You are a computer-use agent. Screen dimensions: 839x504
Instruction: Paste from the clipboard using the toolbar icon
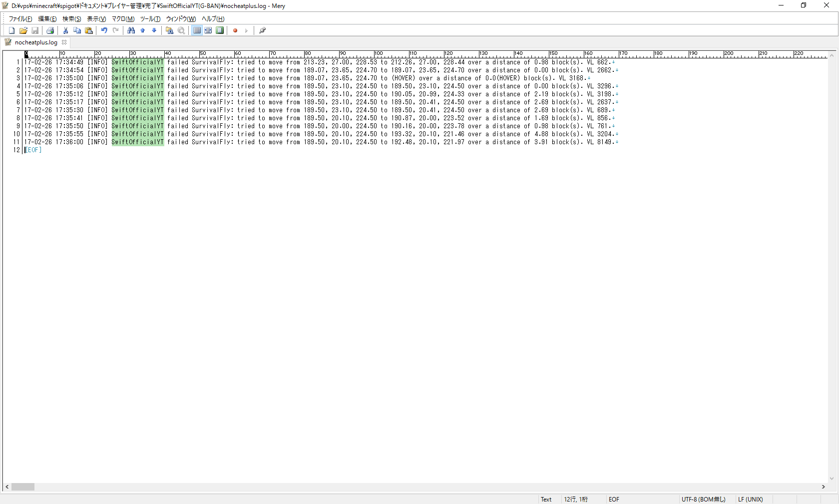[89, 30]
